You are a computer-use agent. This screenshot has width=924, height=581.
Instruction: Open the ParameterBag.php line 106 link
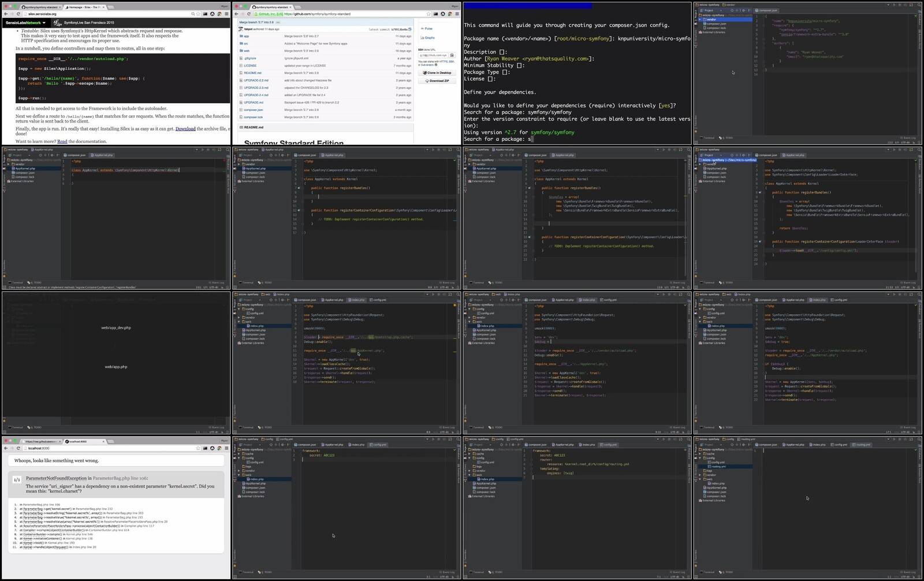pos(120,478)
